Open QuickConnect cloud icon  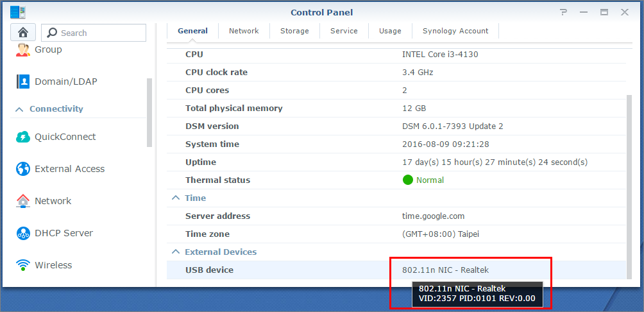tap(23, 137)
